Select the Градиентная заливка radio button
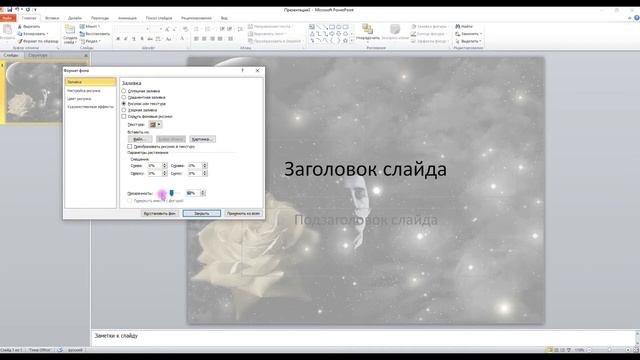Image resolution: width=640 pixels, height=360 pixels. [x=124, y=97]
